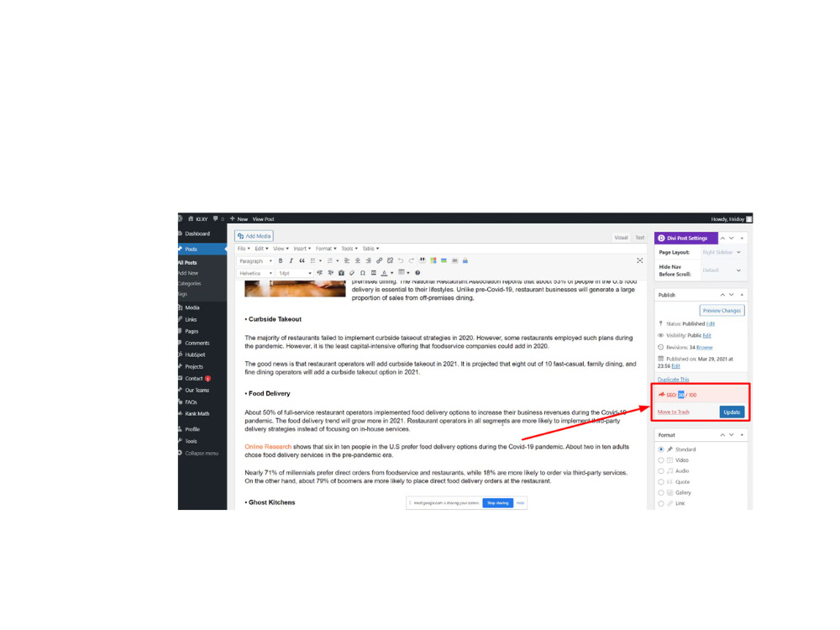The width and height of the screenshot is (840, 630).
Task: Open the Format menu
Action: point(326,249)
